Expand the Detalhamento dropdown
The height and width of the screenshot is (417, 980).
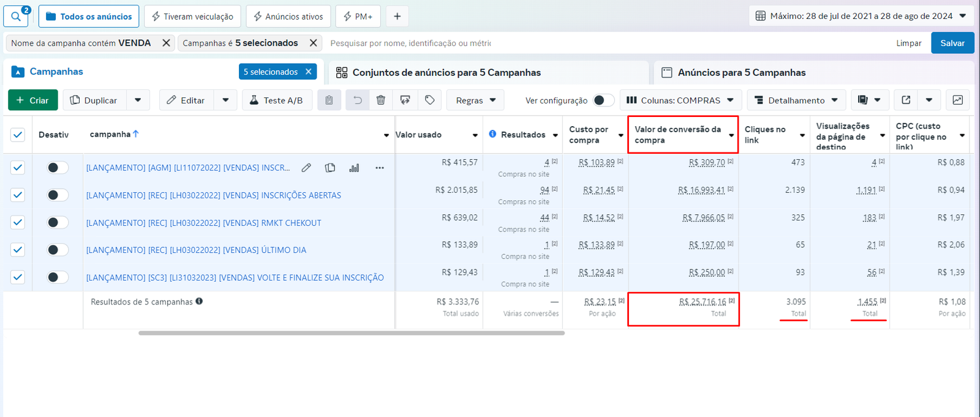pos(796,100)
